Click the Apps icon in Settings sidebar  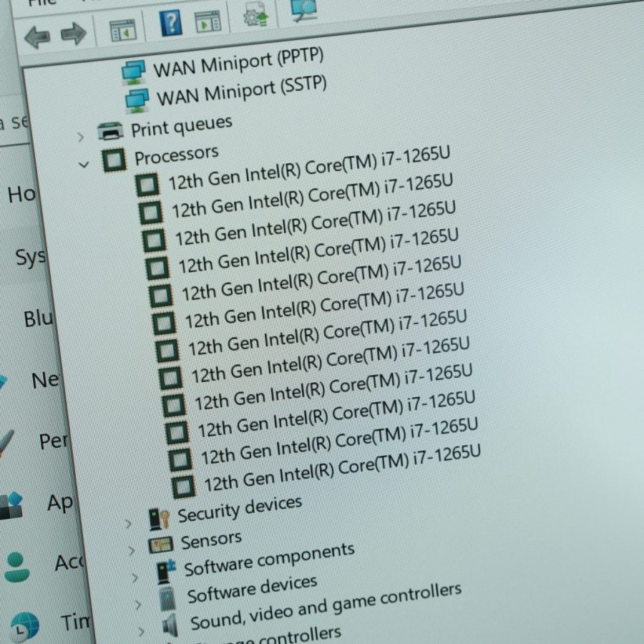[11, 506]
